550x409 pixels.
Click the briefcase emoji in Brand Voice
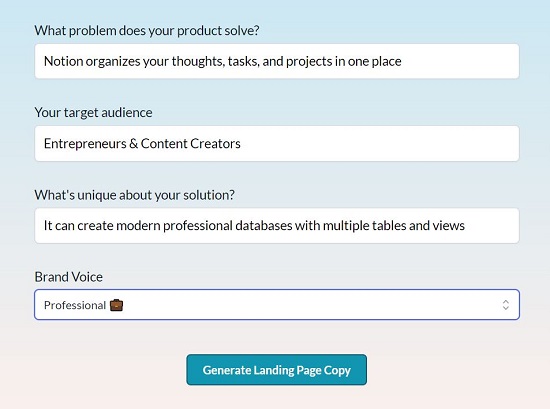point(116,305)
